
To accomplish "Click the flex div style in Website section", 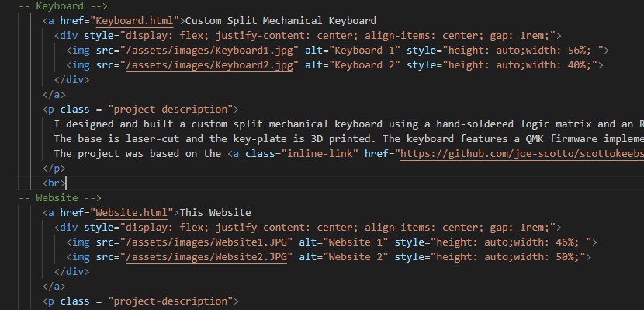I will 338,228.
